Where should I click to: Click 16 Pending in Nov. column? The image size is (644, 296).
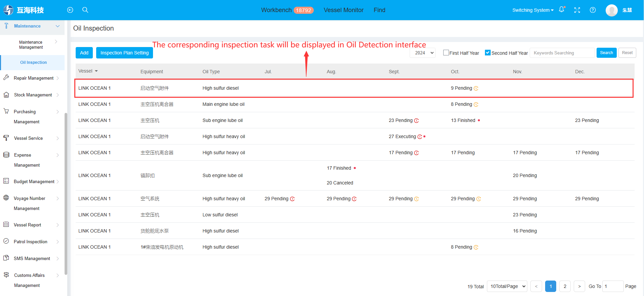coord(525,231)
